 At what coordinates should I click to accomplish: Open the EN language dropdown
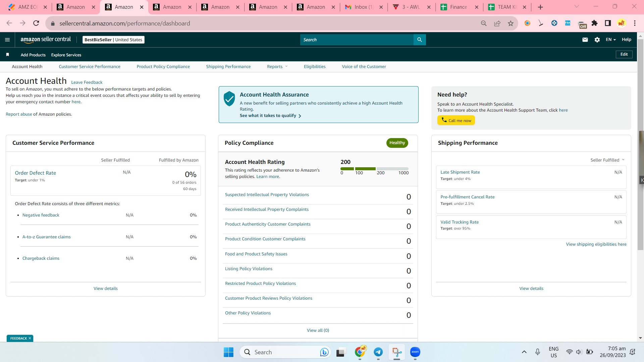click(610, 40)
